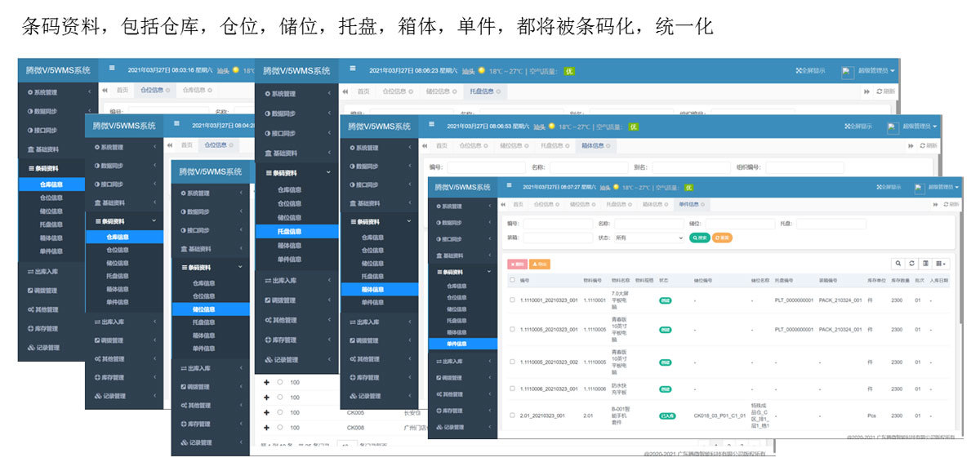Click the orange 导出 export icon button

(x=540, y=264)
